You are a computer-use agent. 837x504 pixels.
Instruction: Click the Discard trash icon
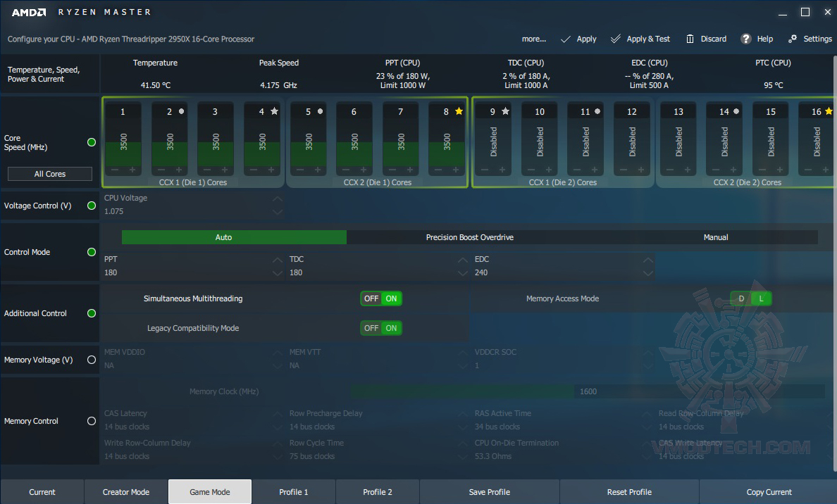(x=690, y=39)
